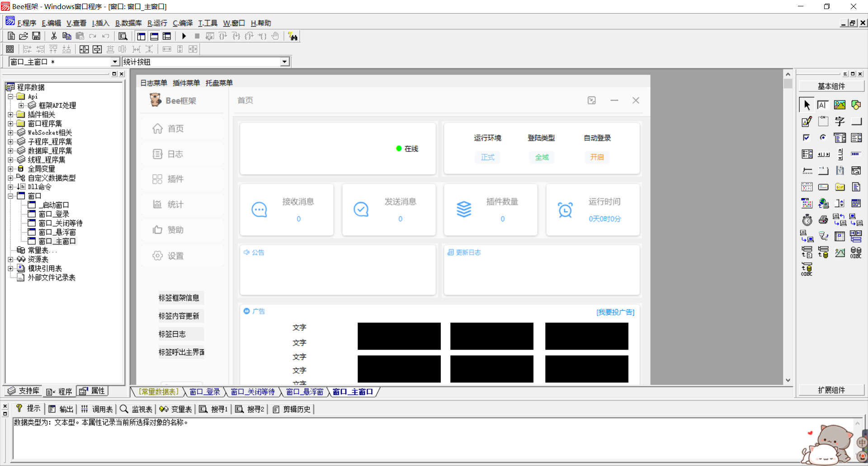The image size is (868, 466).
Task: Select the edit box component in palette
Action: pyautogui.click(x=807, y=122)
